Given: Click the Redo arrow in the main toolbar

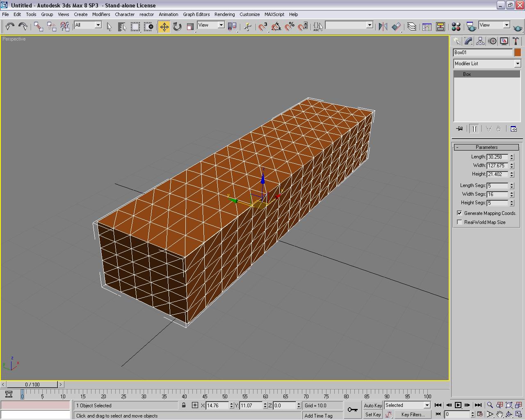Looking at the screenshot, I should (x=23, y=27).
